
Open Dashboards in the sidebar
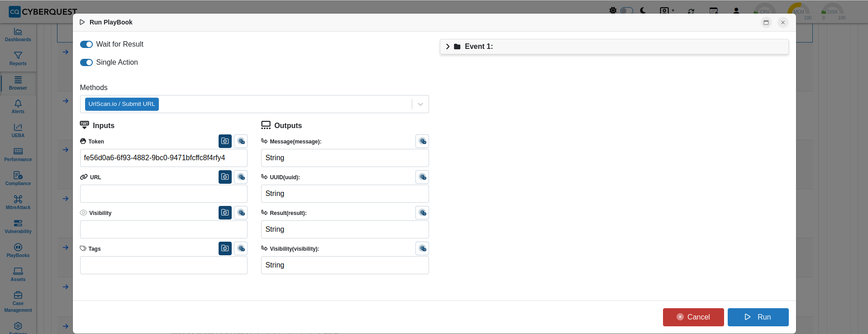(18, 35)
